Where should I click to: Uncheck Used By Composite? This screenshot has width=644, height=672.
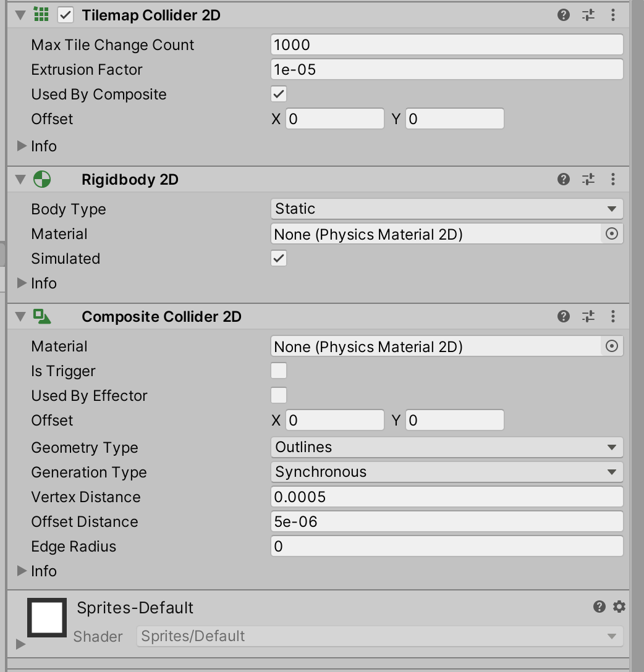(279, 94)
